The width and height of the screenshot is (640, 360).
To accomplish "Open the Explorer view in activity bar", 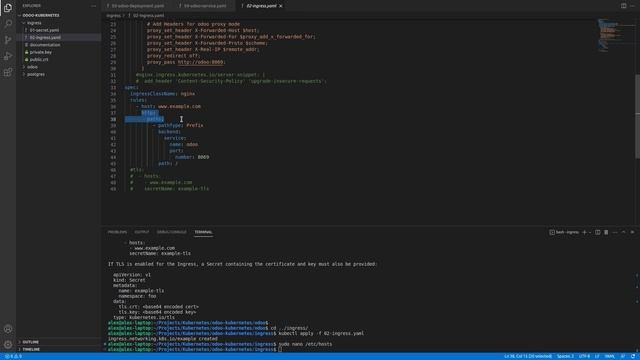I will click(8, 8).
